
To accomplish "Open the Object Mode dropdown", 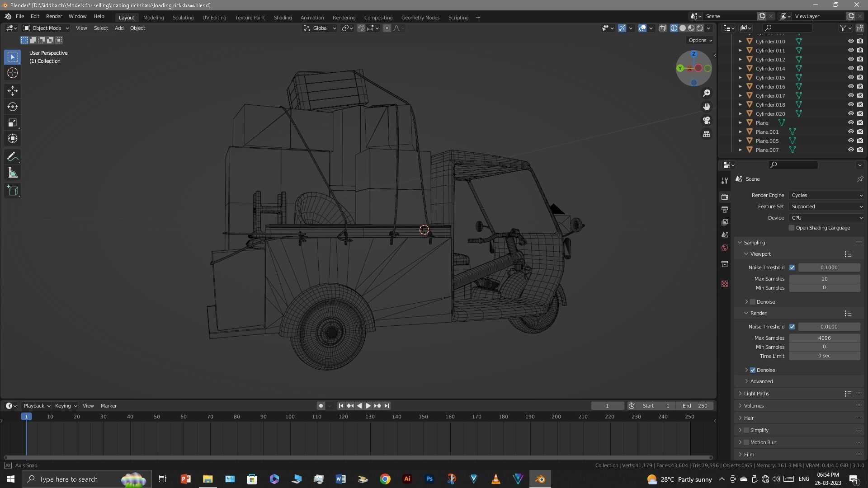I will pos(46,28).
